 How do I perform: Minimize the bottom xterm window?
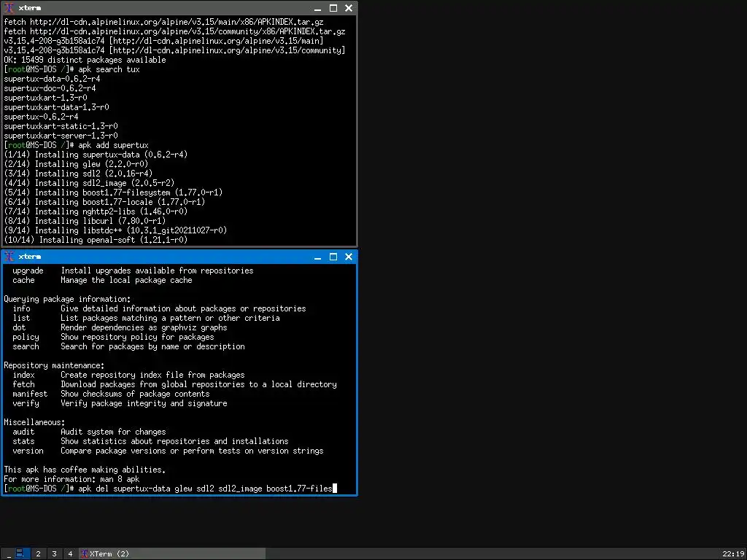(318, 257)
